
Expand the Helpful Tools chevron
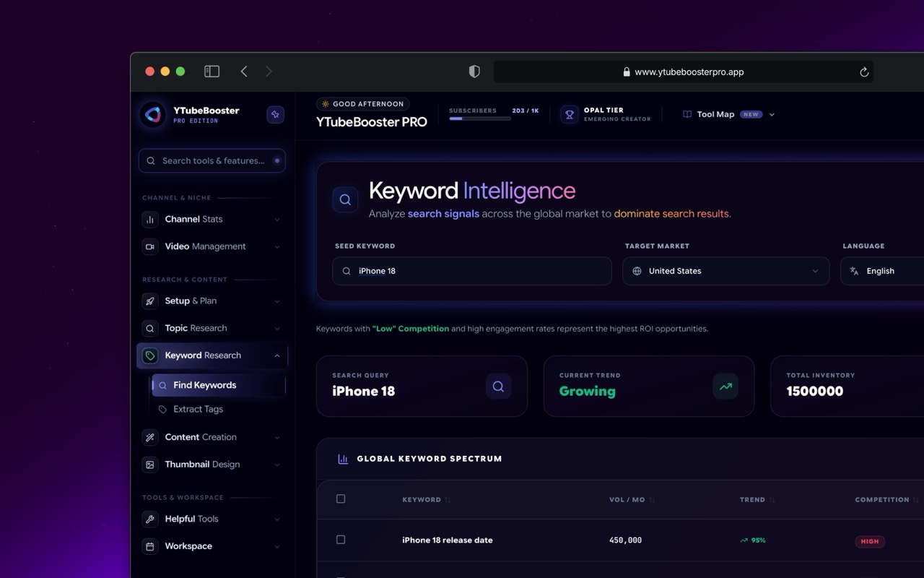coord(277,519)
